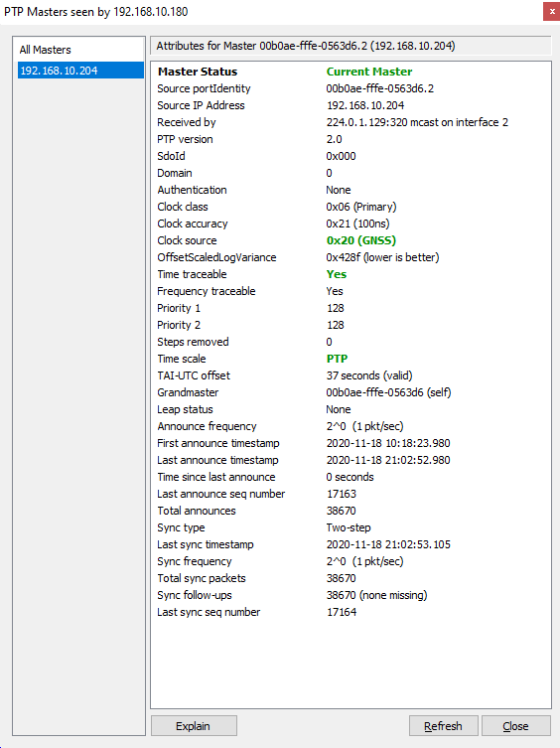This screenshot has height=748, width=560.
Task: Click the green Time traceable Yes value
Action: click(x=337, y=274)
